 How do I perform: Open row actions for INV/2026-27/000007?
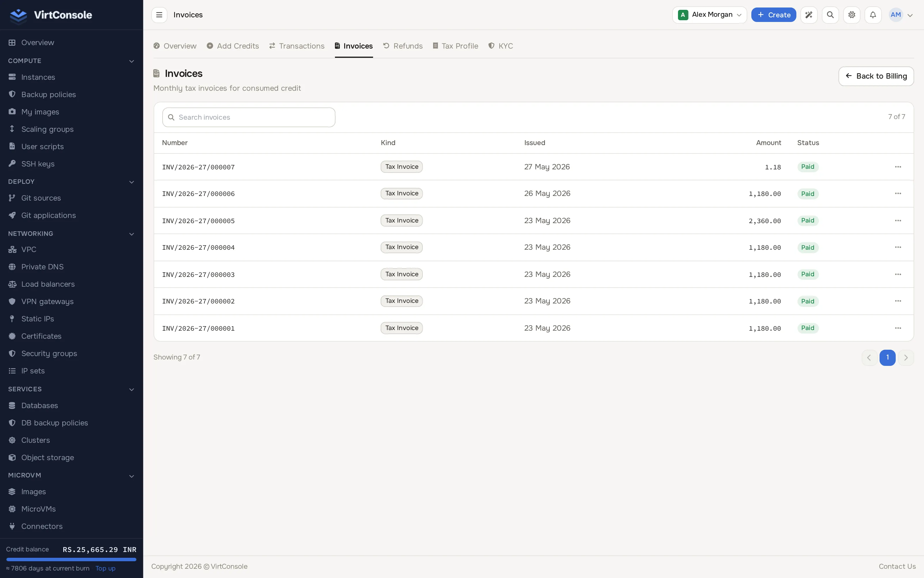click(x=898, y=167)
